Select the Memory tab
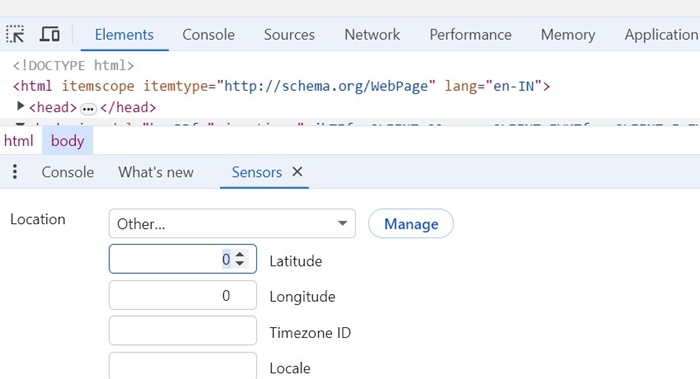 [x=568, y=34]
